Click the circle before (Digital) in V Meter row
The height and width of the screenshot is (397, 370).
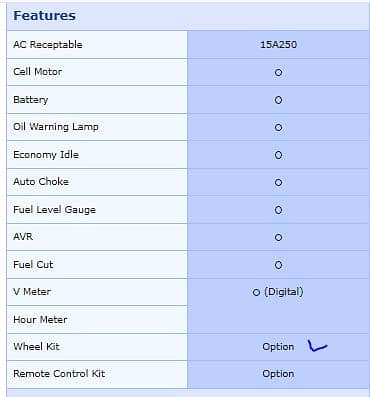tap(256, 293)
